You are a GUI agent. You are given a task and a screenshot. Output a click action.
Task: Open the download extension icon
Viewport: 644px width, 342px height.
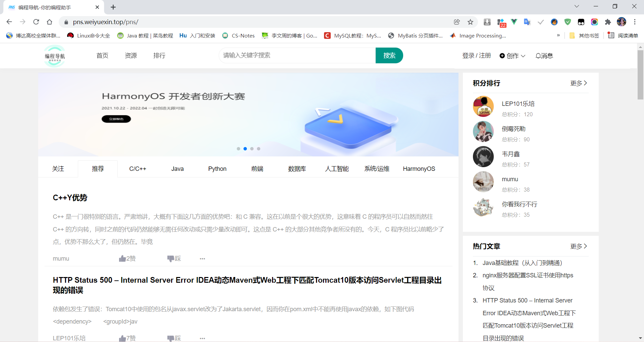[487, 22]
